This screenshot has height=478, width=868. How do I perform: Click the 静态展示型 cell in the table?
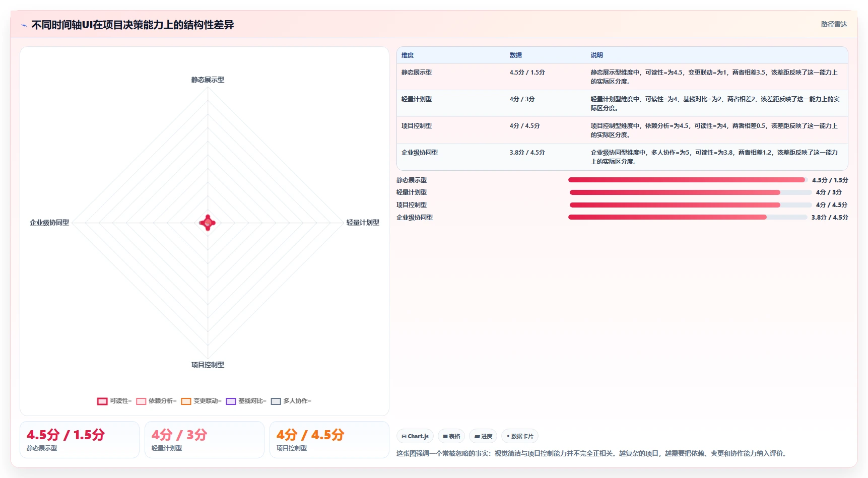click(x=416, y=73)
